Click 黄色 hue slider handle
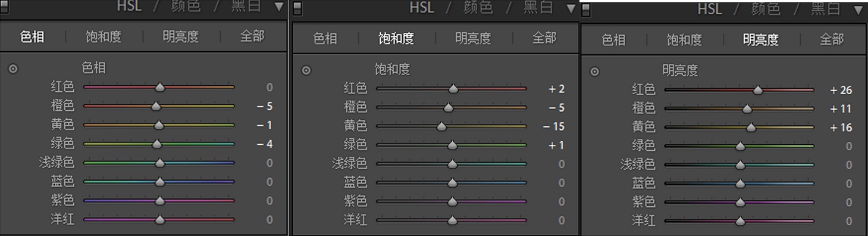The image size is (868, 236). click(x=158, y=125)
